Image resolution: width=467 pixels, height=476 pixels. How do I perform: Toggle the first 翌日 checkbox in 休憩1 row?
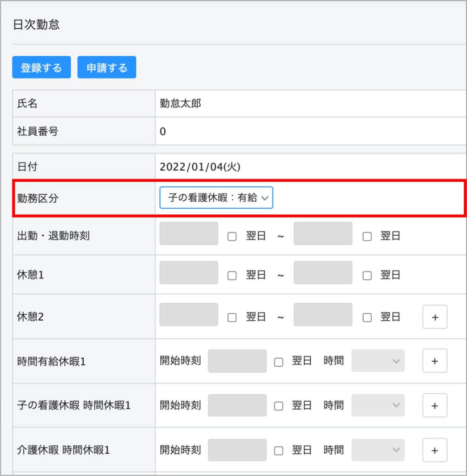232,275
